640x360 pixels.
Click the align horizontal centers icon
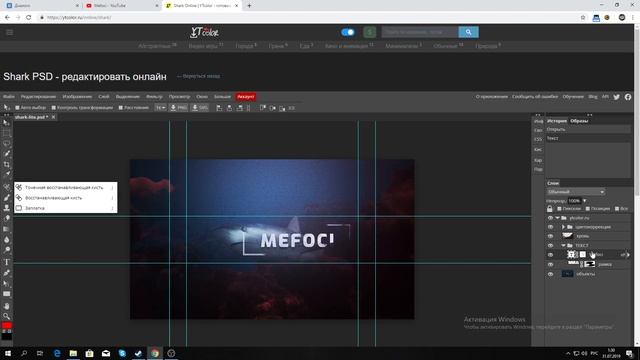coord(229,108)
